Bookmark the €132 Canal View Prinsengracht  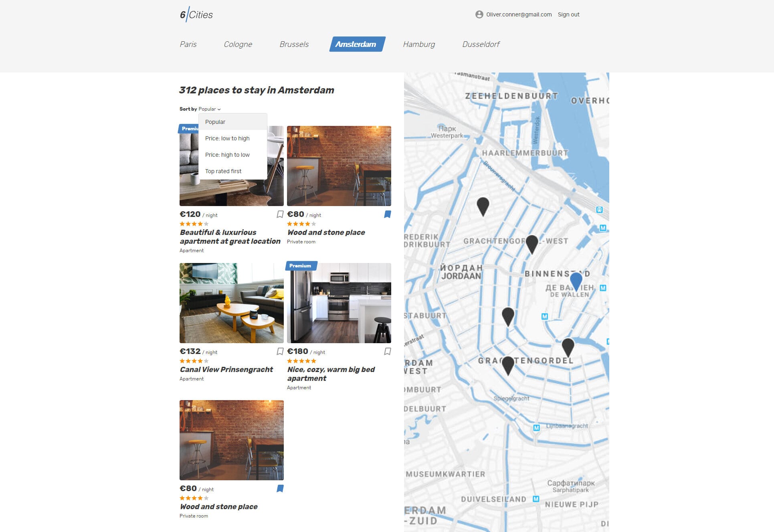[x=280, y=352]
